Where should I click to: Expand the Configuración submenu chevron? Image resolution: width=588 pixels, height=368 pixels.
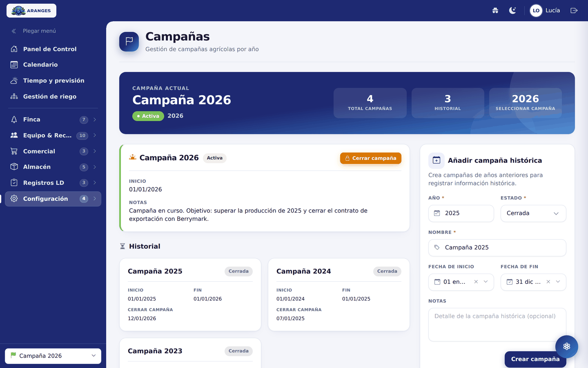(95, 199)
